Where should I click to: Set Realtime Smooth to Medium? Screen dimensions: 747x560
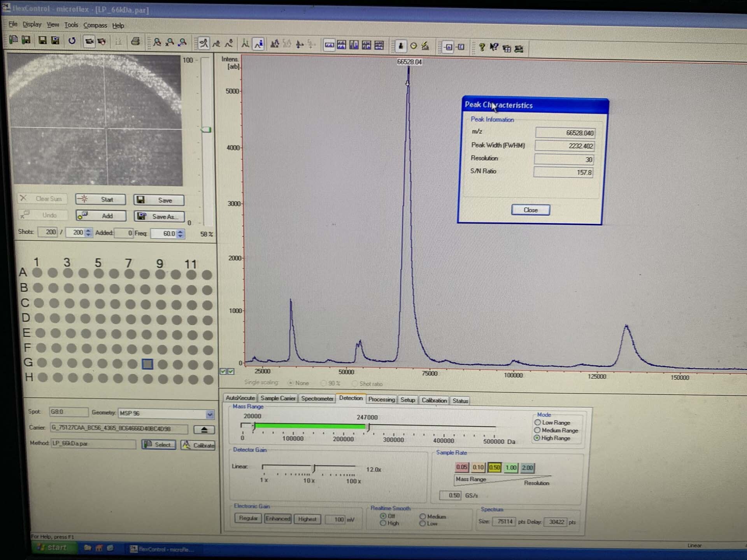pyautogui.click(x=423, y=516)
